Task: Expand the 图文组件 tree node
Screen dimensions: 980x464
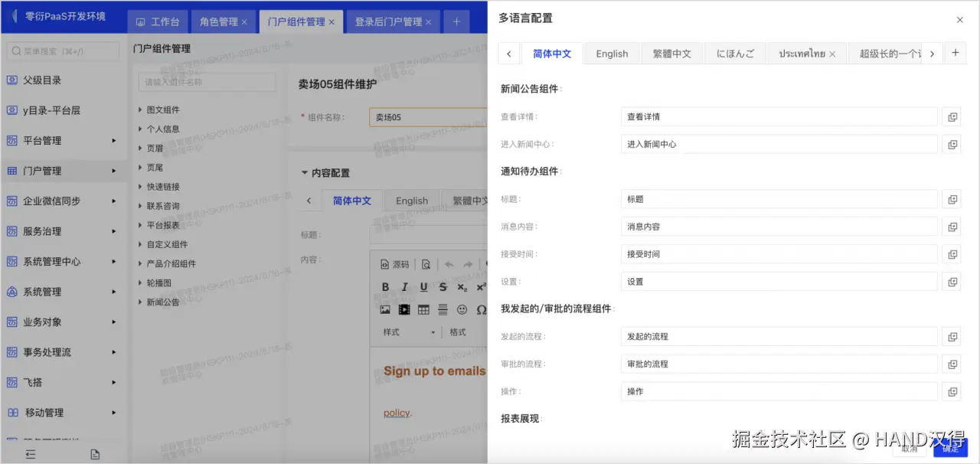Action: pos(141,110)
